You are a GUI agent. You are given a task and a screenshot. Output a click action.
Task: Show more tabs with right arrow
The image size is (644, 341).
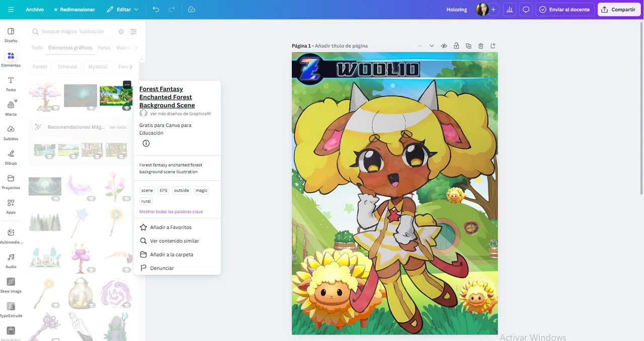pos(135,48)
